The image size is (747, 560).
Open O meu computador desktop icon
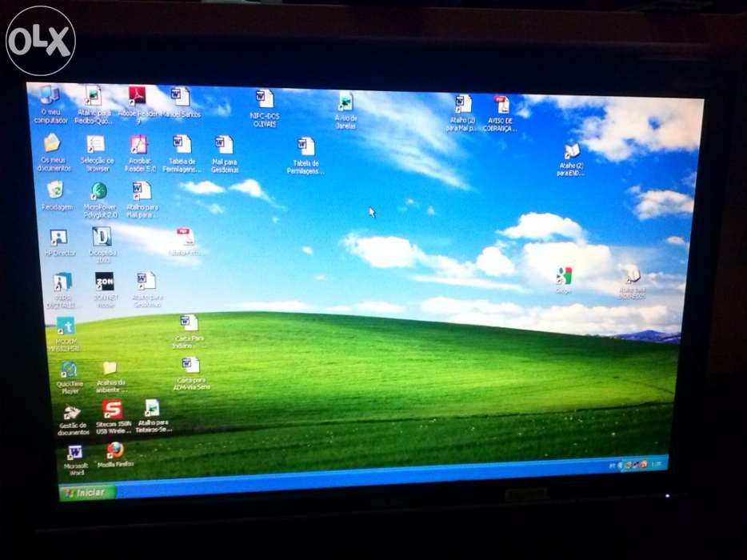click(x=50, y=104)
